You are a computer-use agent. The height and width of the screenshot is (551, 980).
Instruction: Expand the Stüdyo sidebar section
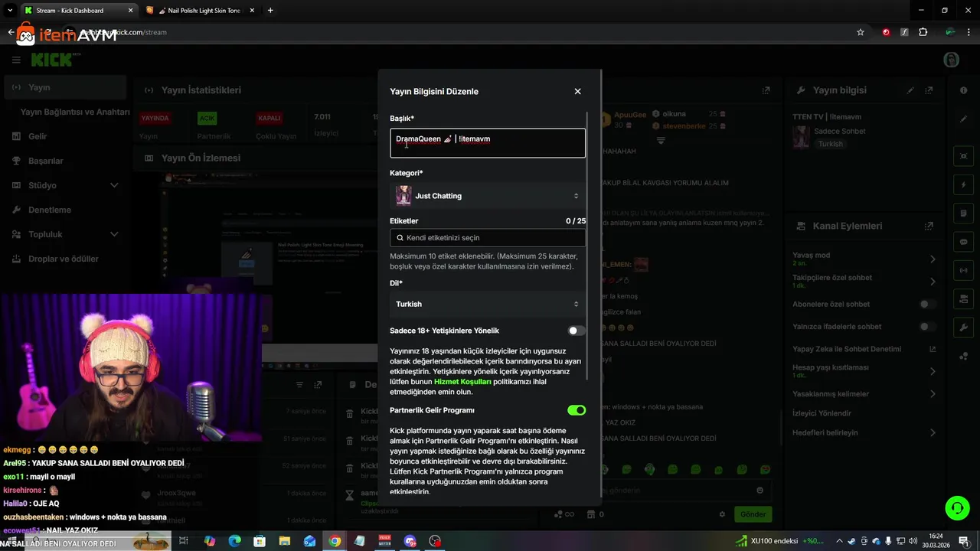tap(67, 185)
